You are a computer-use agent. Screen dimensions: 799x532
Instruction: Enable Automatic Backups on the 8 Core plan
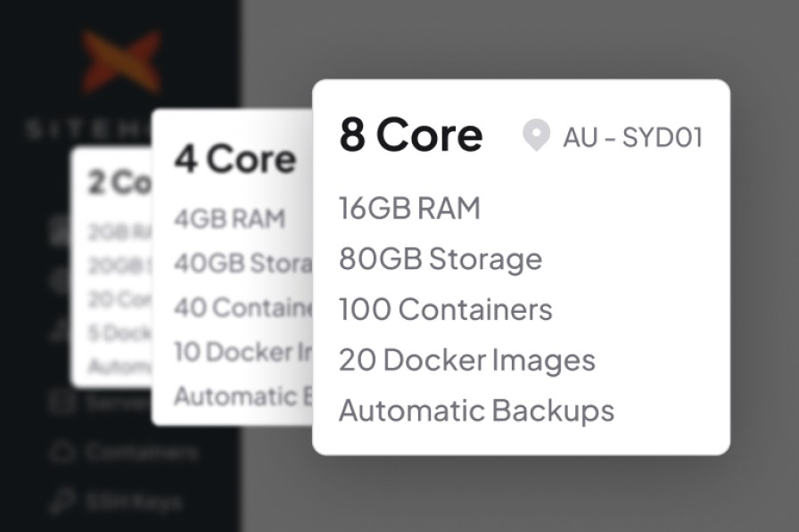point(474,410)
